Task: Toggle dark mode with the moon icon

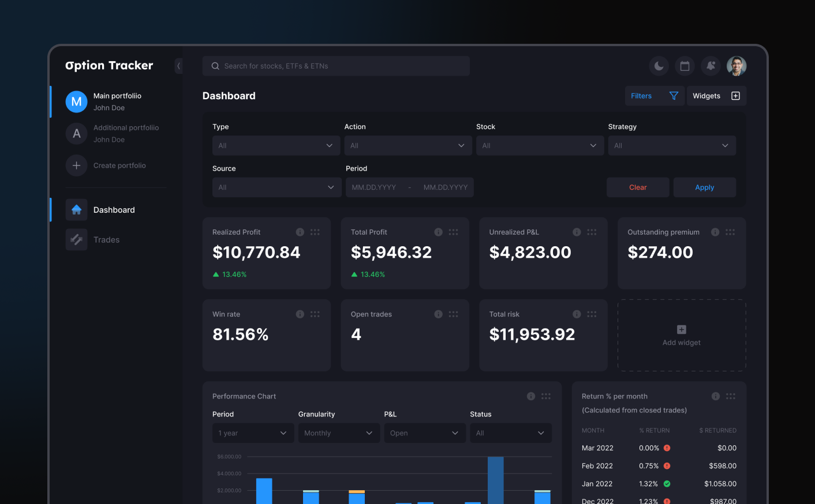Action: click(659, 66)
